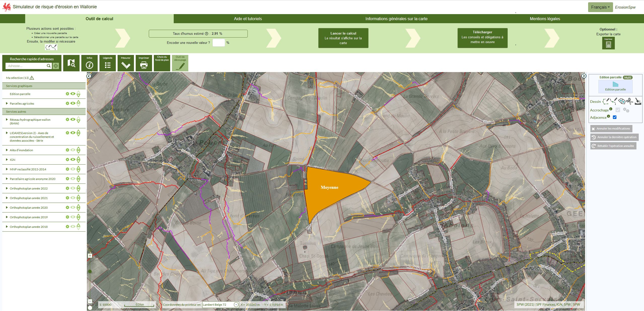Toggle visibility of Parcelles agricoles layer
644x311 pixels.
point(73,103)
